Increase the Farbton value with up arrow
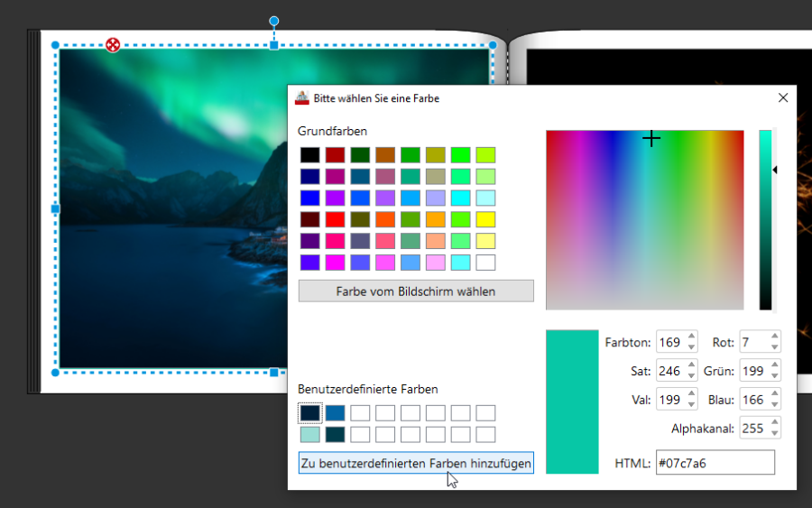The image size is (812, 508). (691, 337)
